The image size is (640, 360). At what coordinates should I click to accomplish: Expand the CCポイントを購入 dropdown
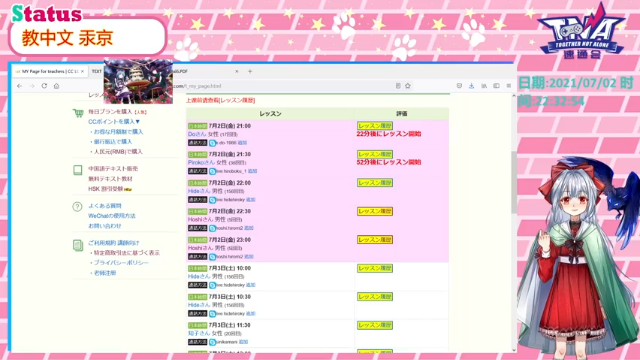coord(114,122)
